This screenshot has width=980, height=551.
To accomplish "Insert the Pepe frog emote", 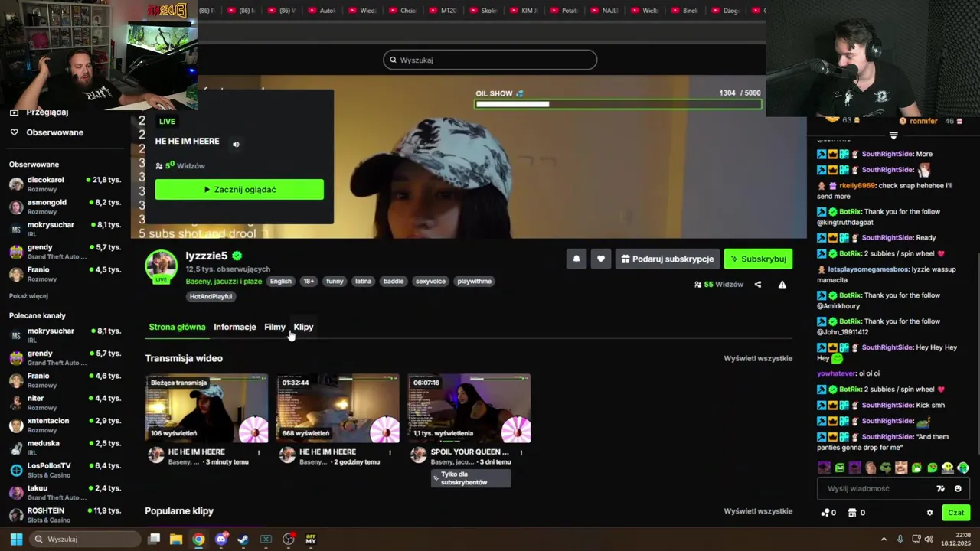I will pyautogui.click(x=886, y=468).
